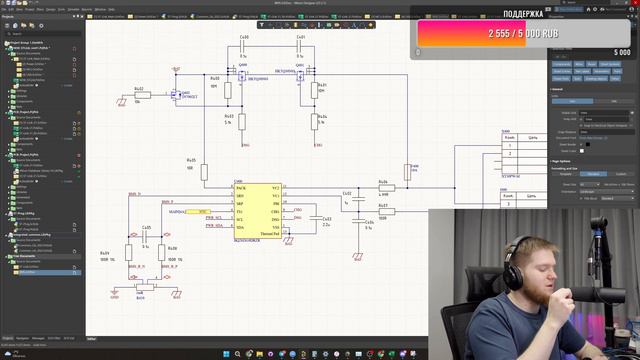Select the Template formatting tab
The height and width of the screenshot is (360, 640).
[565, 174]
